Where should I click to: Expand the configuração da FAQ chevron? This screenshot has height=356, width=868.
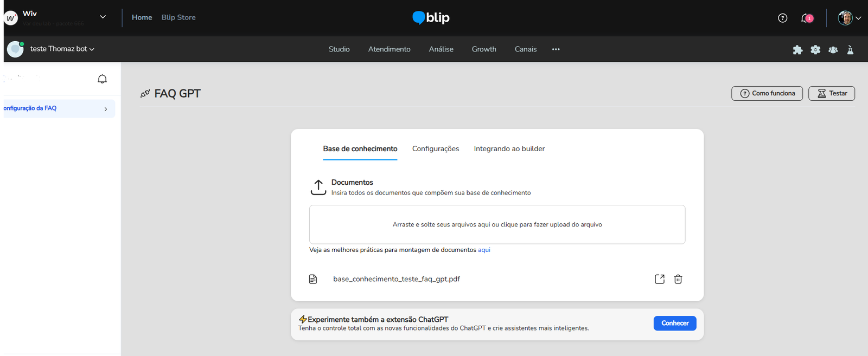coord(106,109)
